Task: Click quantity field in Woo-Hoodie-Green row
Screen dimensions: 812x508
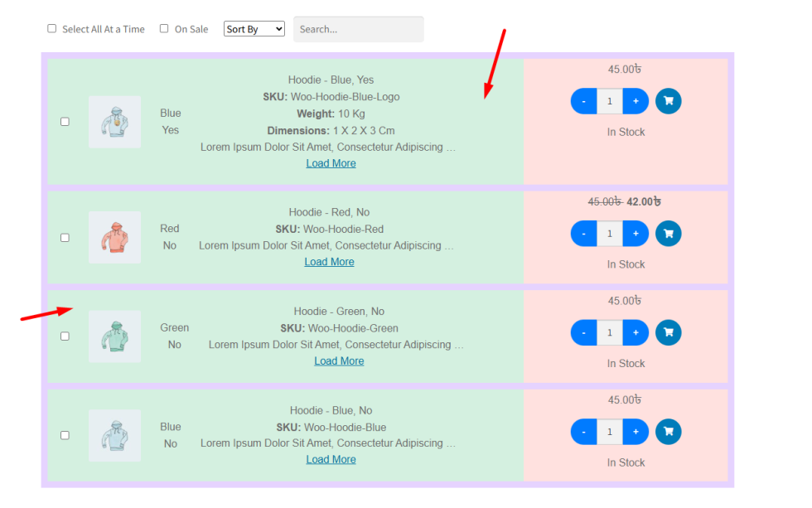Action: coord(610,332)
